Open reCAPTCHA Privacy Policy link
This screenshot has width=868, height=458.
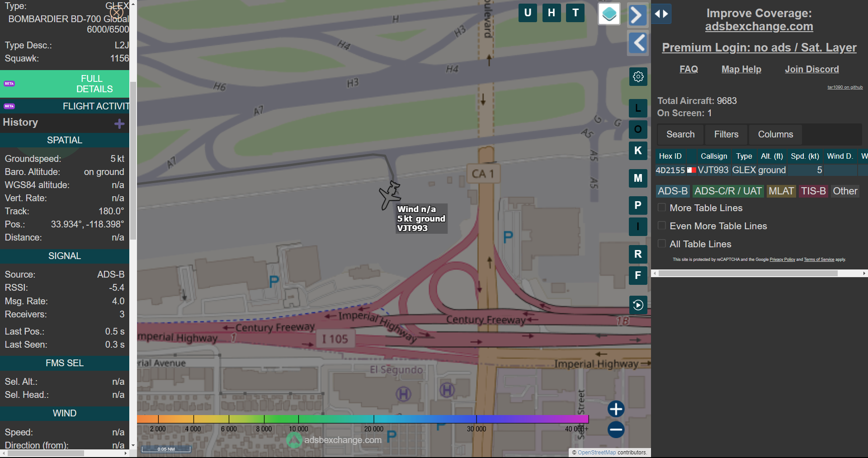coord(782,260)
